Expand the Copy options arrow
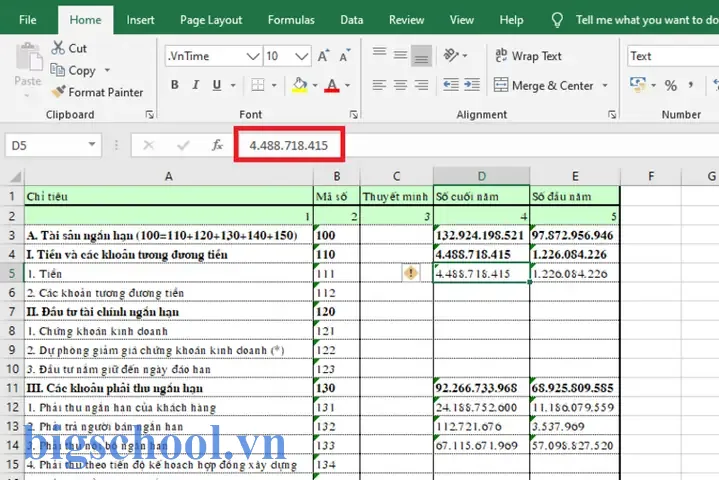The image size is (719, 480). [x=107, y=70]
